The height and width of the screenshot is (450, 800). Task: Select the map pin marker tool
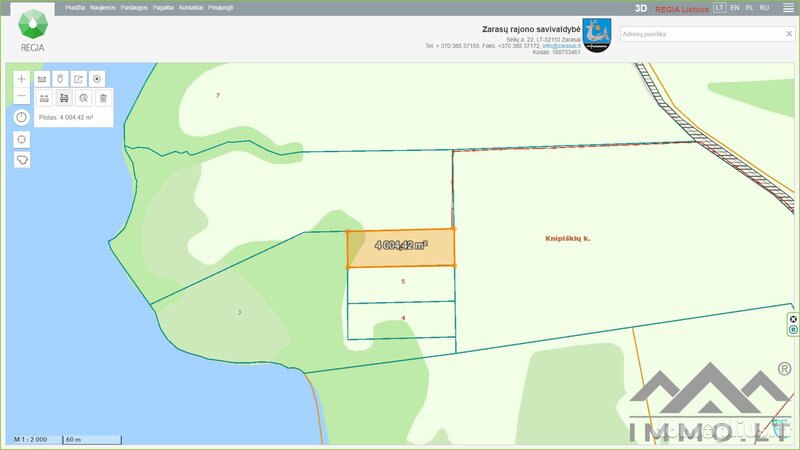(60, 79)
